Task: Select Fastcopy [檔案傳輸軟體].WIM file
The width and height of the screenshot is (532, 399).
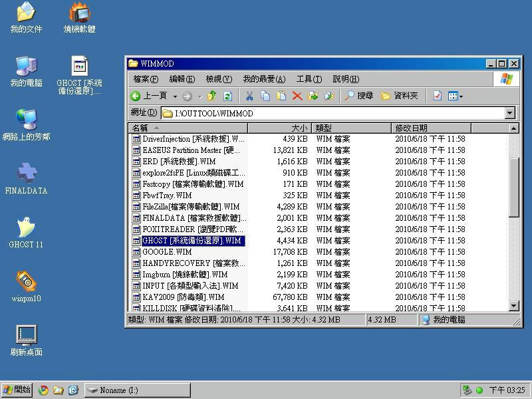Action: coord(188,184)
